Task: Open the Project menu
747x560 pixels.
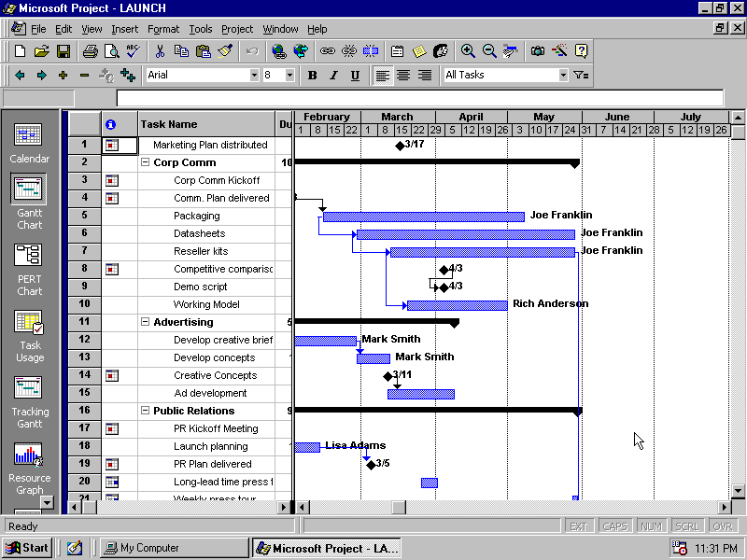Action: 237,29
